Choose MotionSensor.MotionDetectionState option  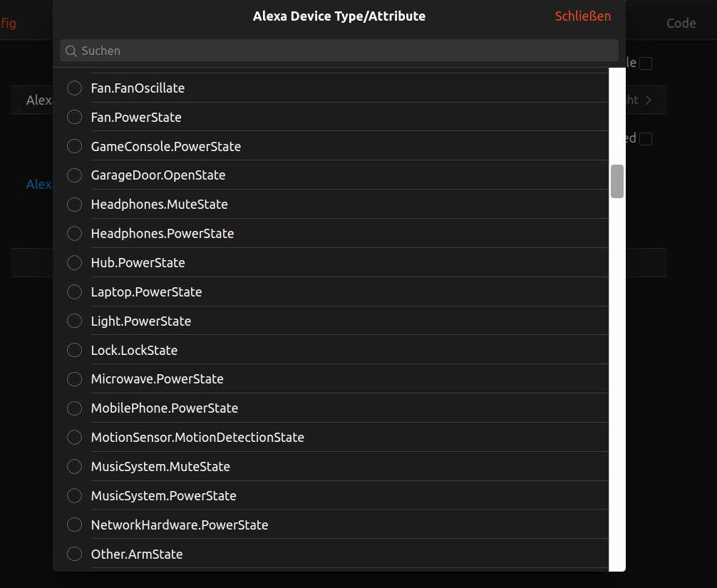tap(74, 438)
